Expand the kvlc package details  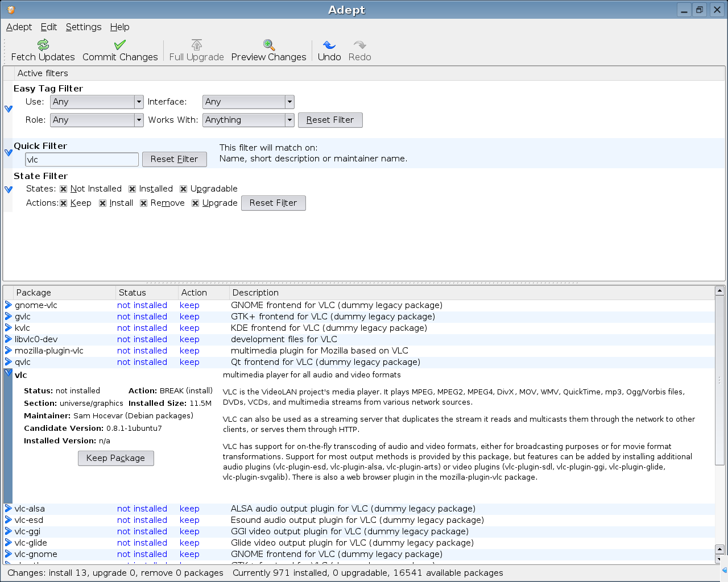point(9,328)
